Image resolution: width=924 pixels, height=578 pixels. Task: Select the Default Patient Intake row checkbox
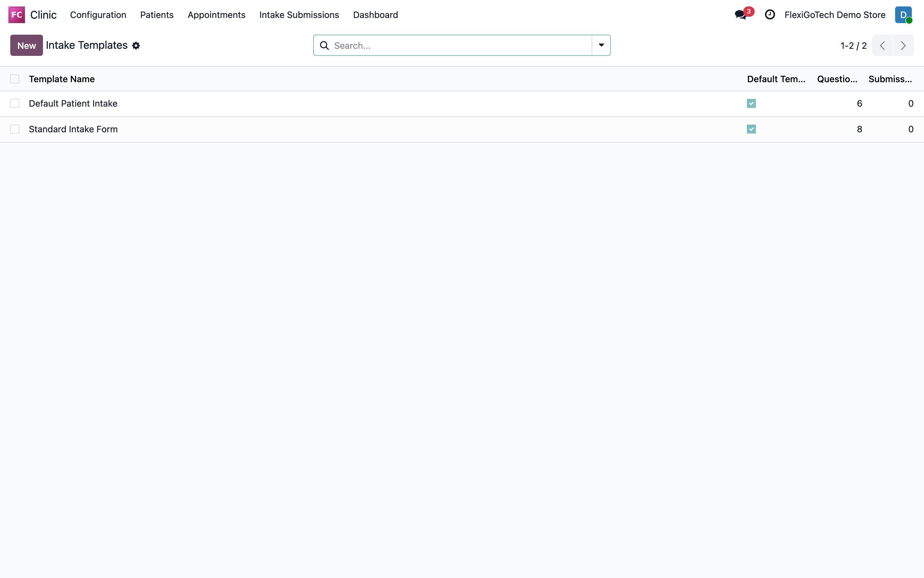click(15, 104)
